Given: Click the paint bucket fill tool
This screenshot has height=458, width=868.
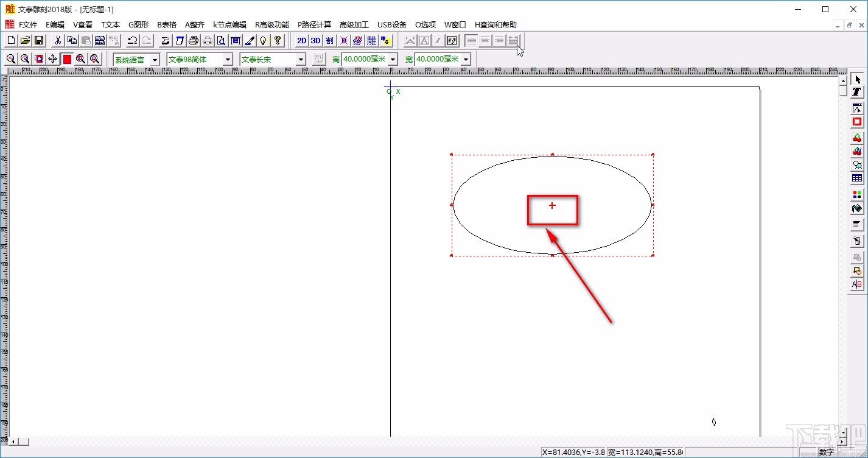Looking at the screenshot, I should (857, 208).
